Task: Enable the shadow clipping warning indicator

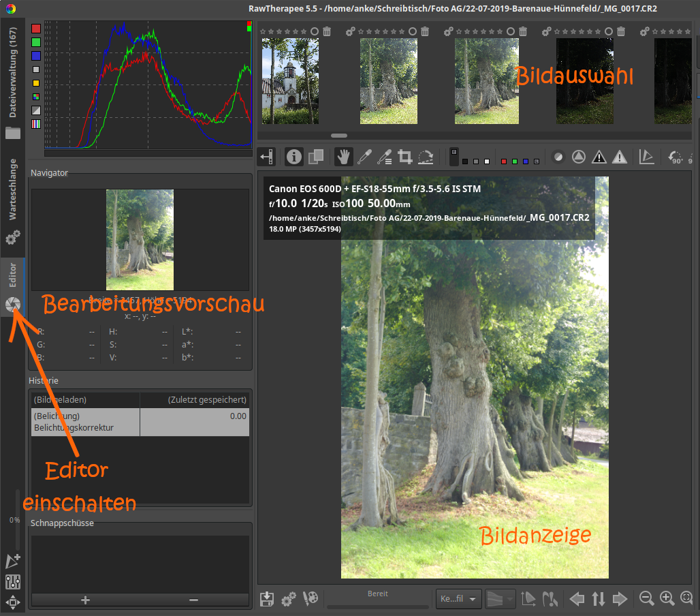Action: [x=599, y=157]
